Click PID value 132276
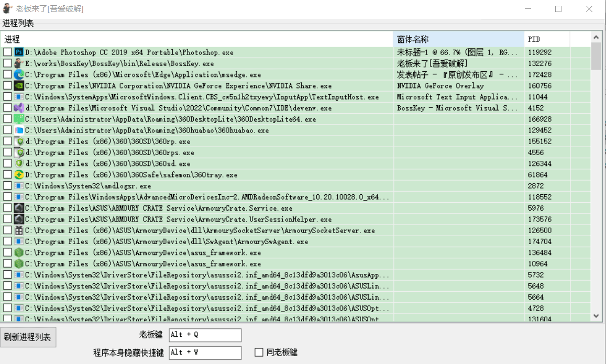Screen dimensions: 606x364 pos(539,63)
